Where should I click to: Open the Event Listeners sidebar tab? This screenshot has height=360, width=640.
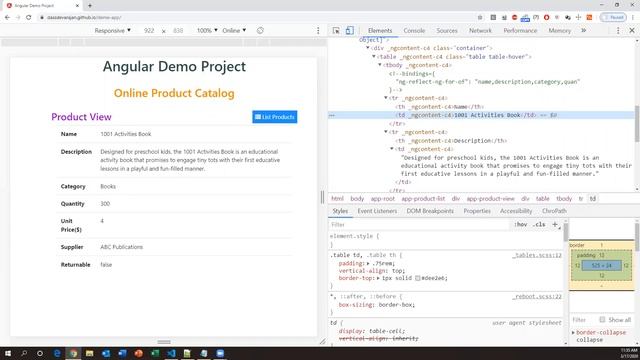pos(377,211)
